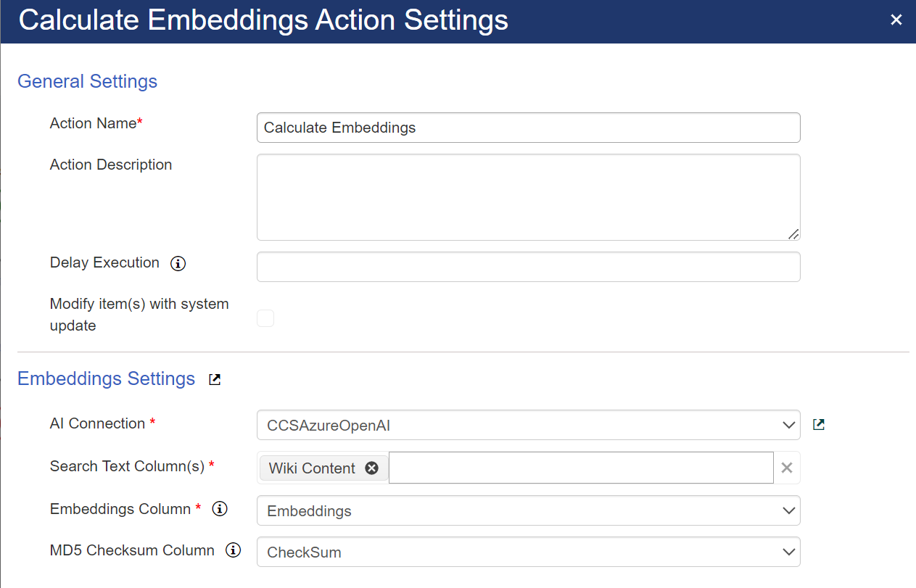Click MD5 Checksum Column info icon

point(233,551)
